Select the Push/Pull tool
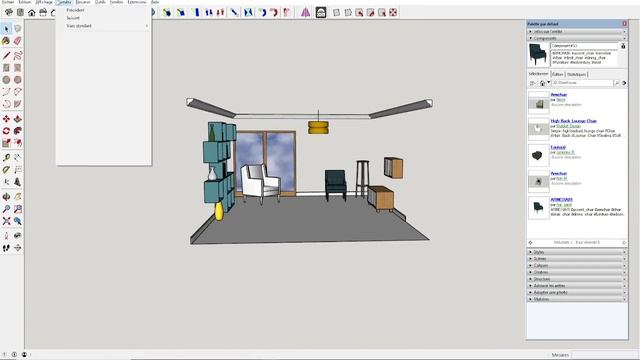Image resolution: width=640 pixels, height=360 pixels. click(x=18, y=119)
